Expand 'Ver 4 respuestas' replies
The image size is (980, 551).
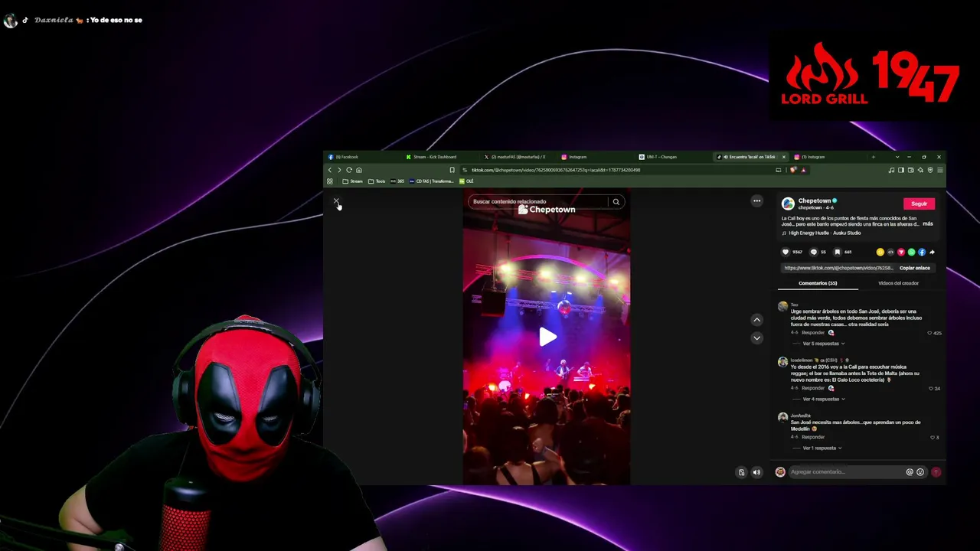click(x=823, y=399)
